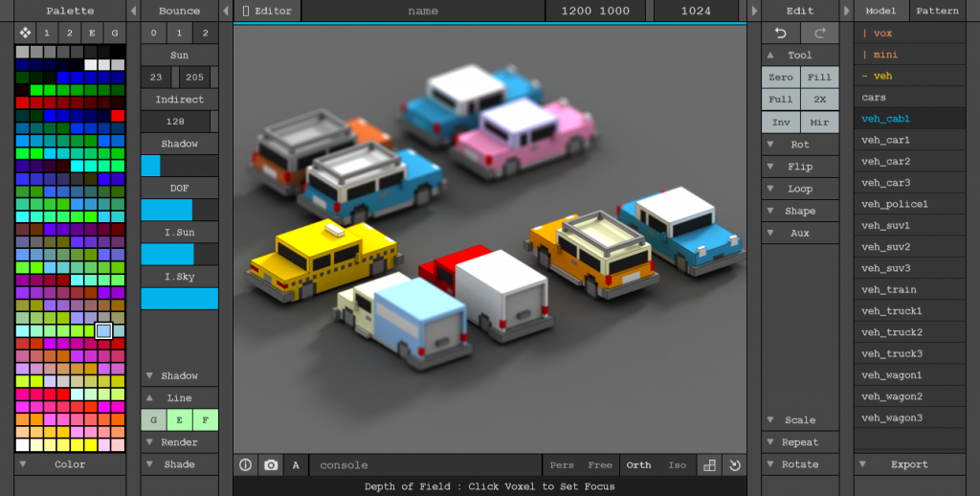
Task: Click the Fill tool button
Action: [819, 78]
